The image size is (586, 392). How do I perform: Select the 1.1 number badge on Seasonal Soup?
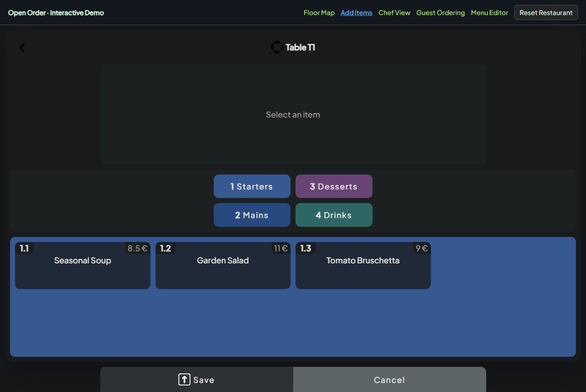[24, 248]
